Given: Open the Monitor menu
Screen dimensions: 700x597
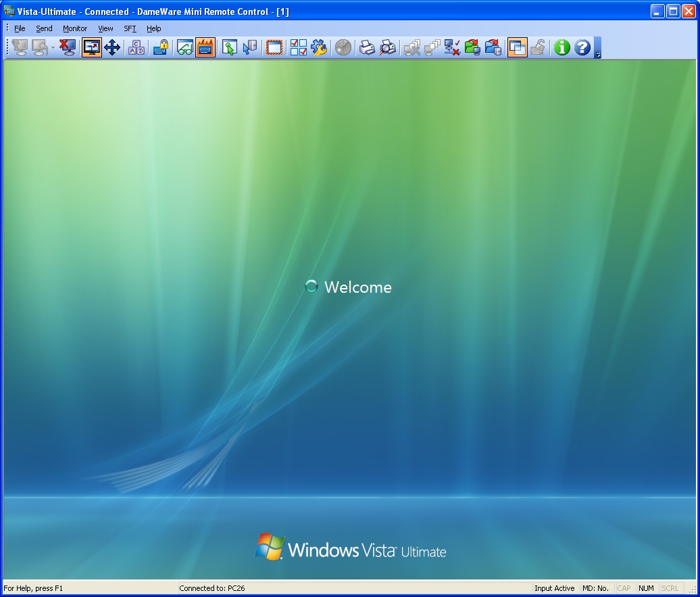Looking at the screenshot, I should pyautogui.click(x=75, y=28).
